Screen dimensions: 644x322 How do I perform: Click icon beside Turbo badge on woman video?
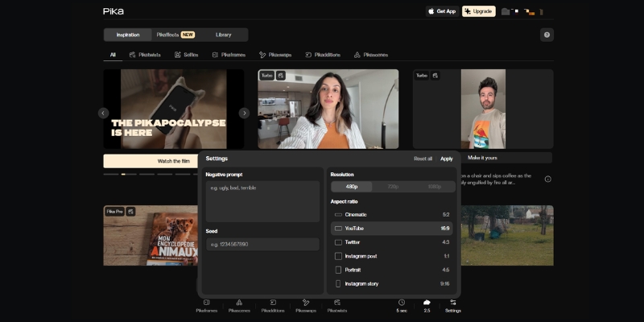280,76
